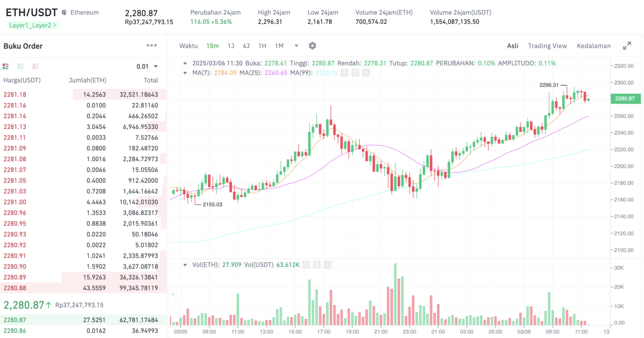Remove the MA indicator
644x338 pixels.
pos(366,73)
